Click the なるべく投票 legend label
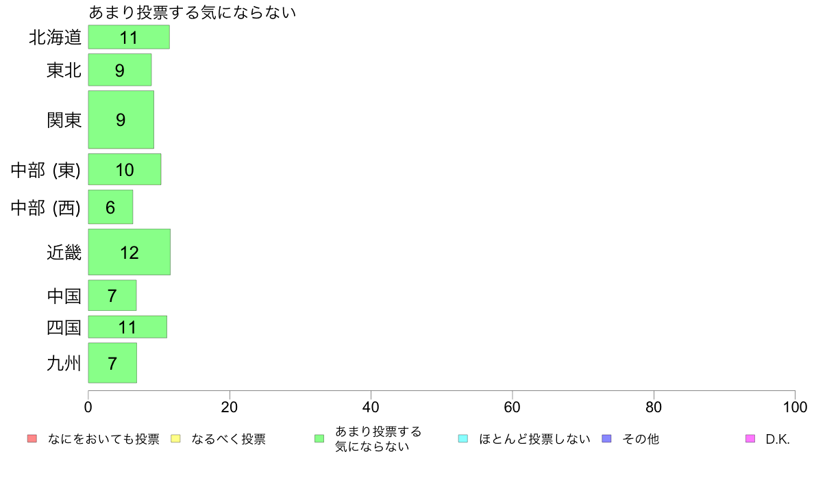The image size is (814, 504). tap(228, 439)
